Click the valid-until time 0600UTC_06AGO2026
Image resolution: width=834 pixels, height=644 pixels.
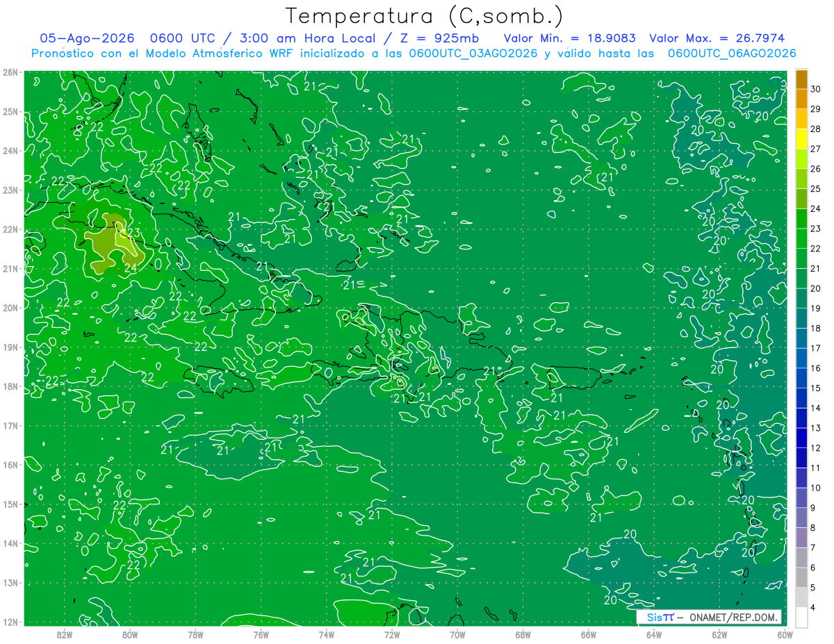732,53
